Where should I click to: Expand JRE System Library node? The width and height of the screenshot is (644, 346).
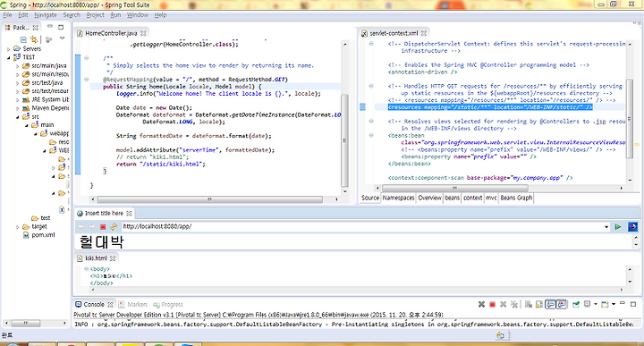click(x=17, y=100)
